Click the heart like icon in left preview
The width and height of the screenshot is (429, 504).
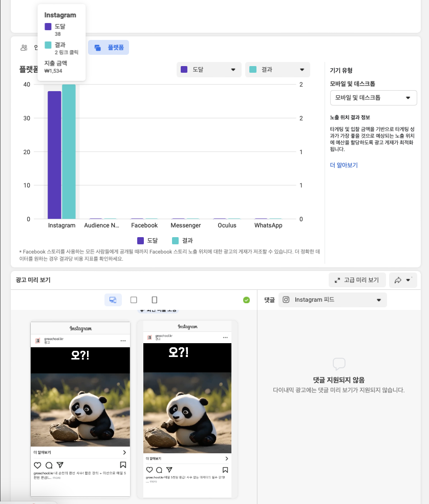coord(37,465)
